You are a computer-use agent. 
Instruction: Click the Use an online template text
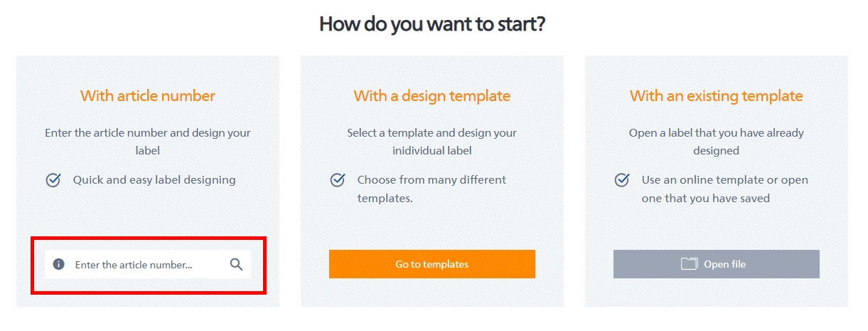724,189
